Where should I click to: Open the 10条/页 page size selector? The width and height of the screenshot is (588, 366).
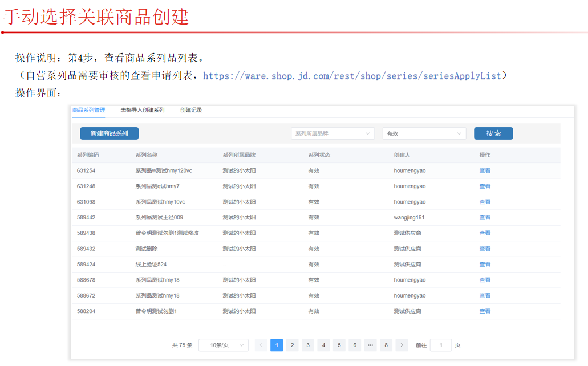click(x=223, y=345)
